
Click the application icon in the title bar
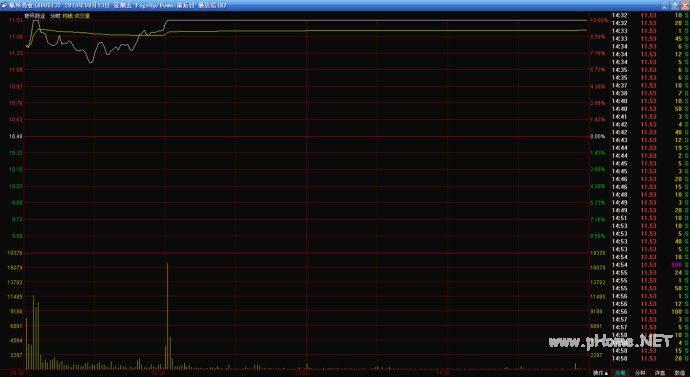(4, 5)
